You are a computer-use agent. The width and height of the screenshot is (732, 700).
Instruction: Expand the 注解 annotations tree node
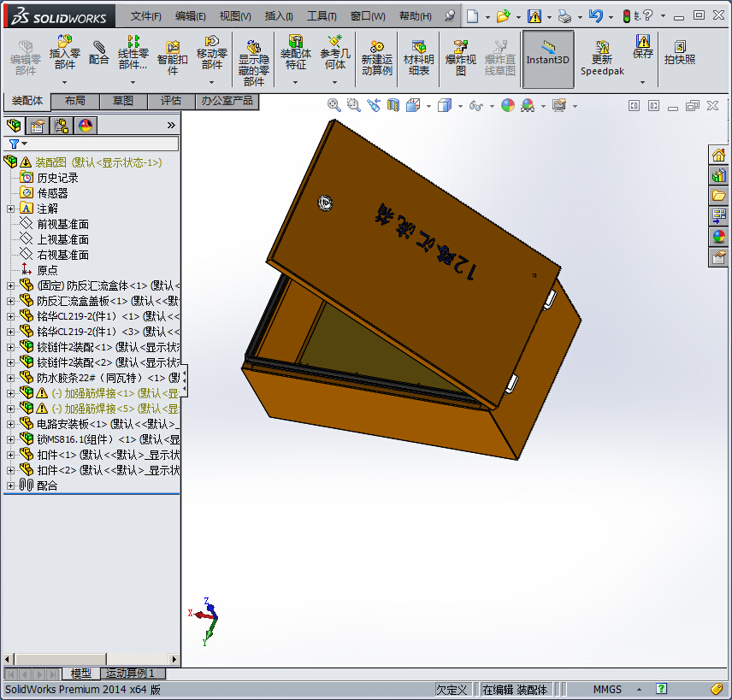pos(10,209)
